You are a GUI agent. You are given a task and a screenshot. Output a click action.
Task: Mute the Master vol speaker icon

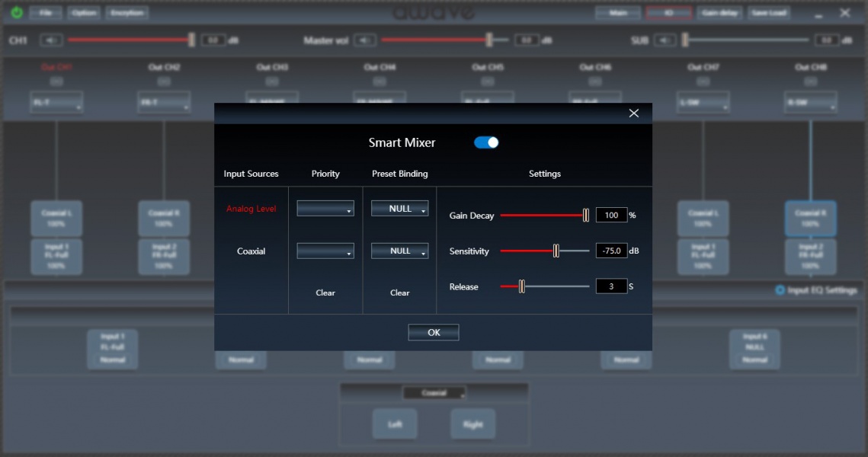point(365,40)
